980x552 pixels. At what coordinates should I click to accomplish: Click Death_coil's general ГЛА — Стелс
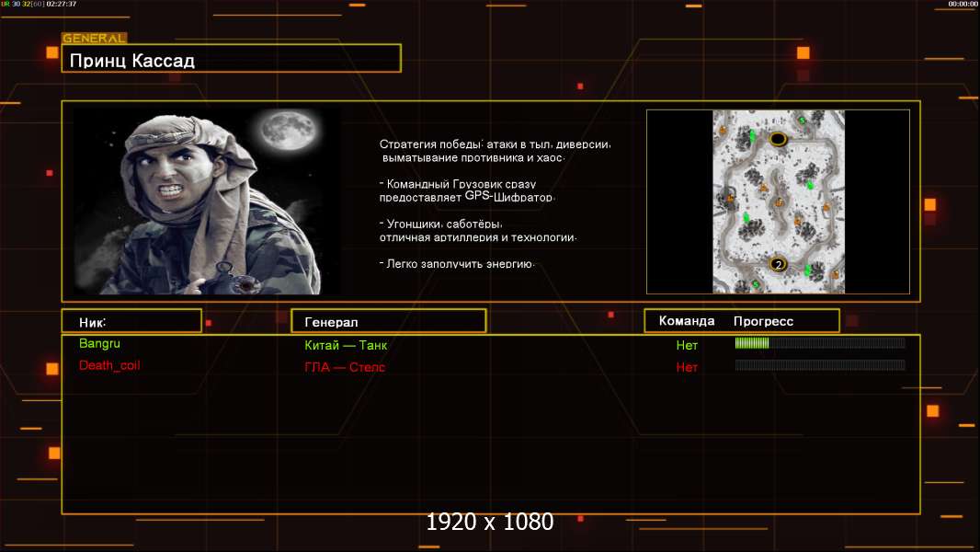coord(345,368)
